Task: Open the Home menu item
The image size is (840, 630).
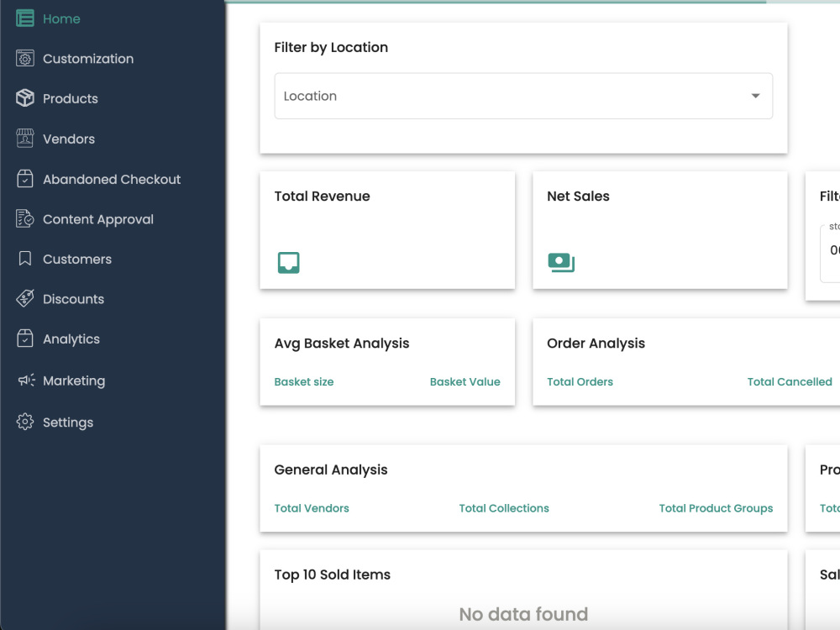Action: (x=61, y=18)
